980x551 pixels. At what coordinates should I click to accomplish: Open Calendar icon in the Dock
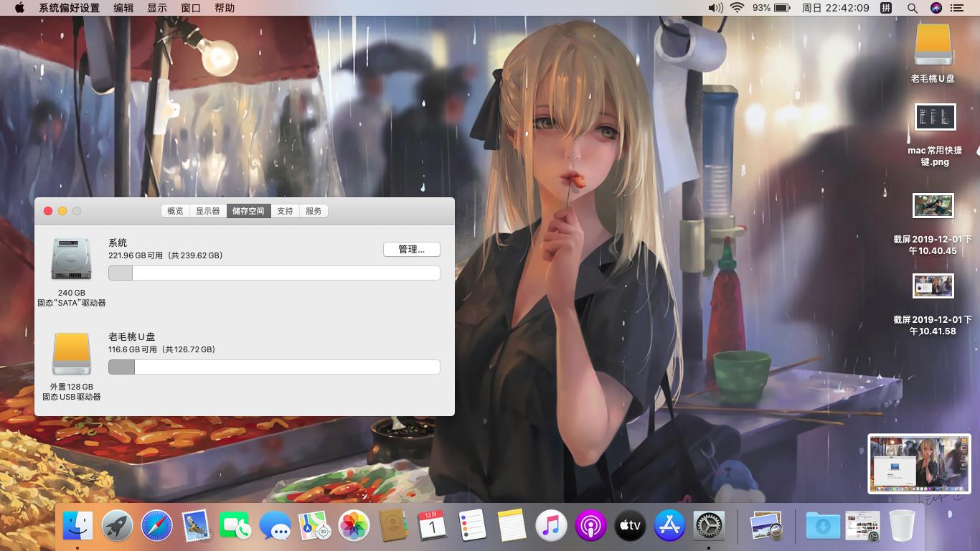[433, 526]
